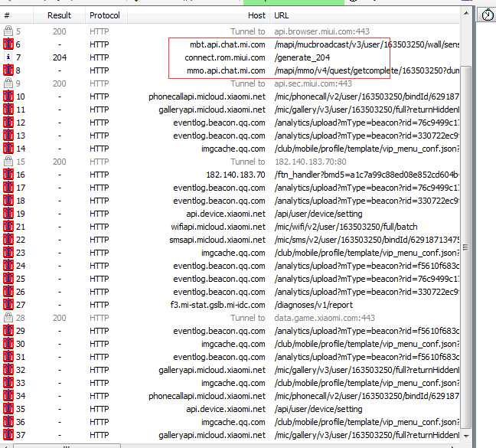Select host imgcache.qq.com in session 14
Viewport: 496px width, 448px height.
(x=233, y=149)
